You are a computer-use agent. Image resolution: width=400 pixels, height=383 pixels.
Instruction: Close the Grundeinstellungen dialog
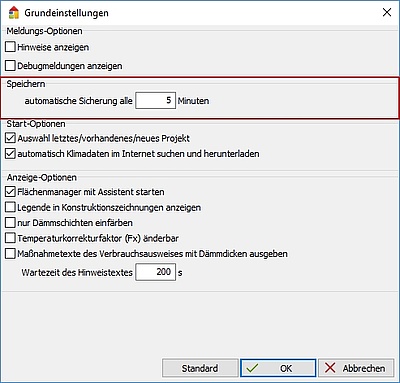click(x=387, y=13)
